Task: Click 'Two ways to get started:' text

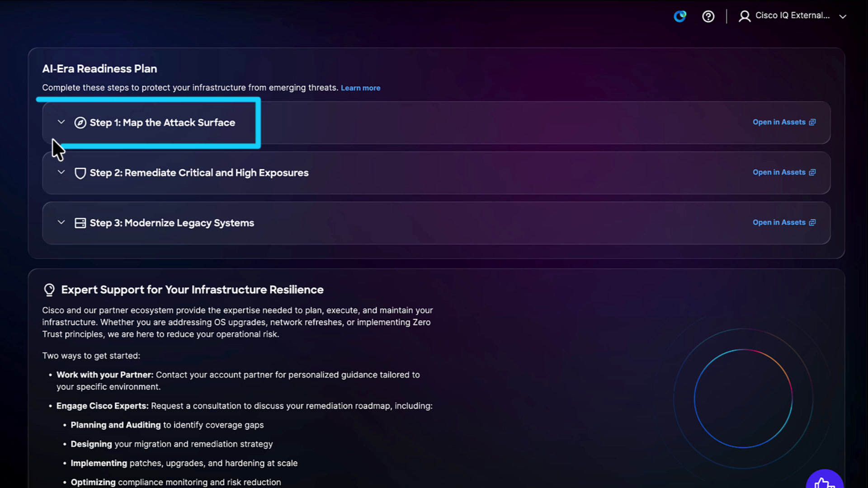Action: pyautogui.click(x=91, y=356)
